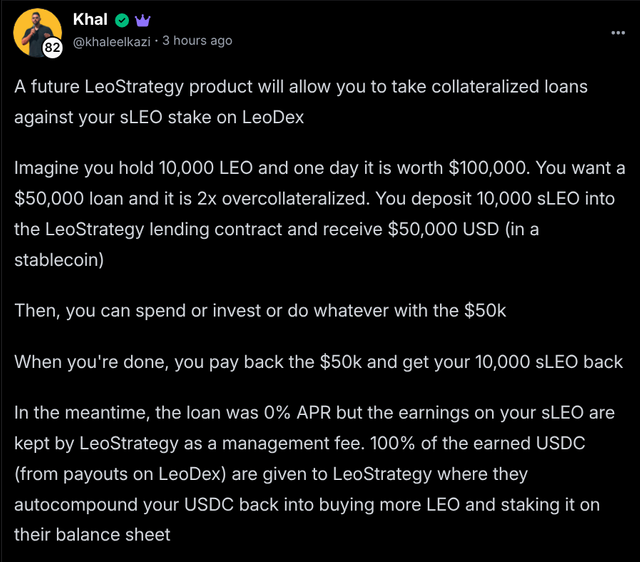Click the word "stablecoin)"
The height and width of the screenshot is (562, 640).
tap(59, 260)
